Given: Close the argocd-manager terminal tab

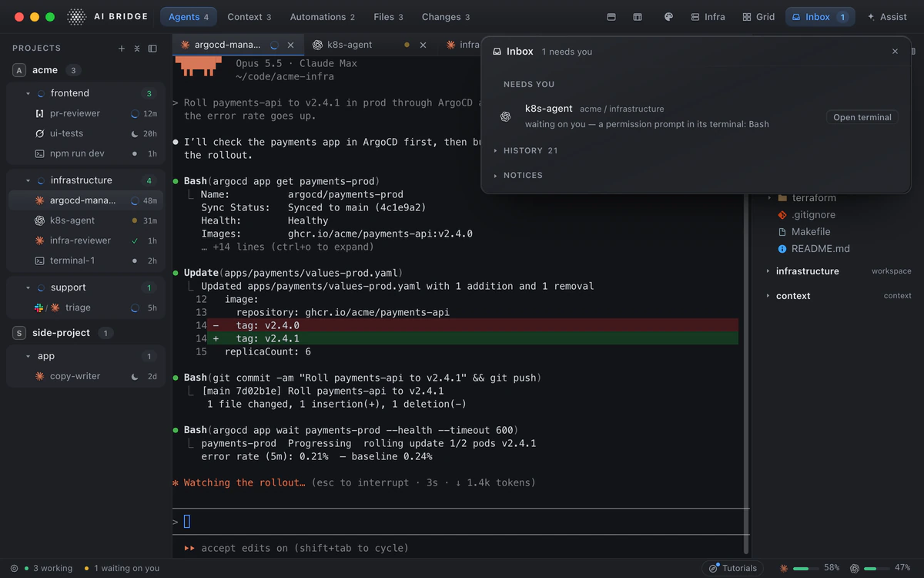Looking at the screenshot, I should tap(290, 45).
